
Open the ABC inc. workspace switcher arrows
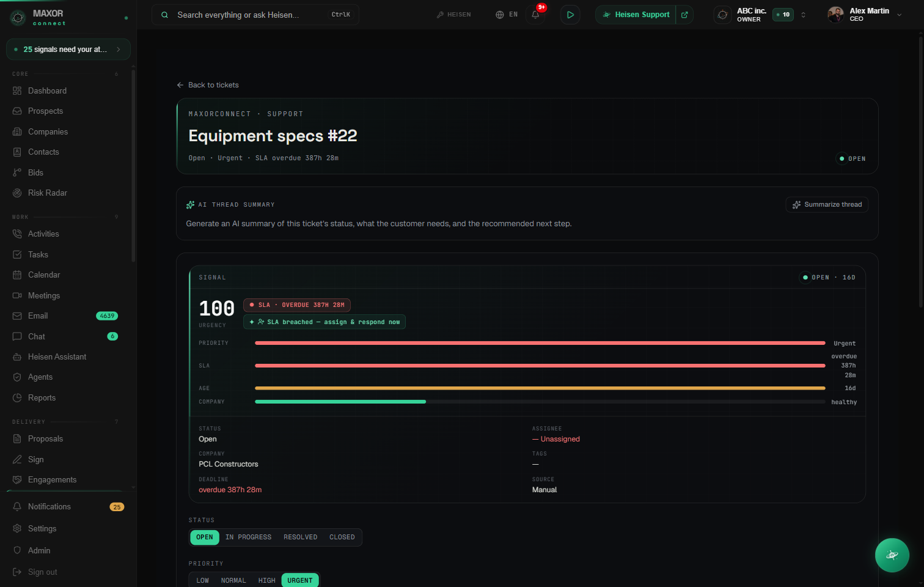803,15
